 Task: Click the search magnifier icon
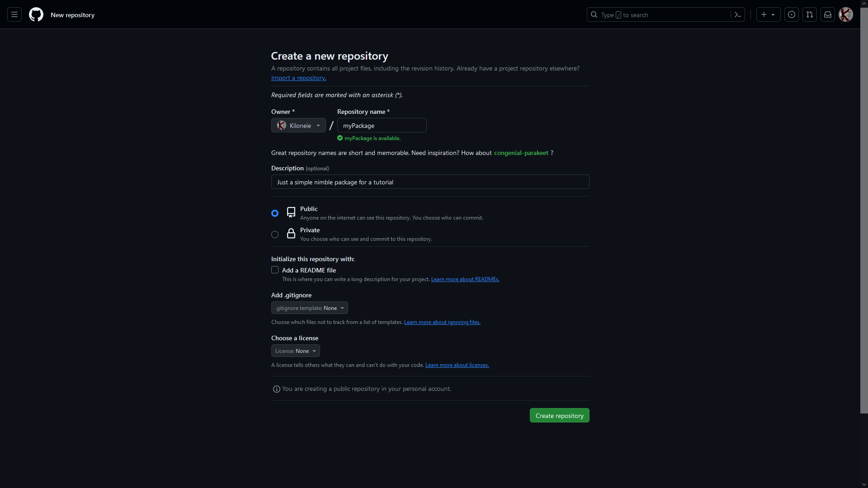[x=594, y=14]
